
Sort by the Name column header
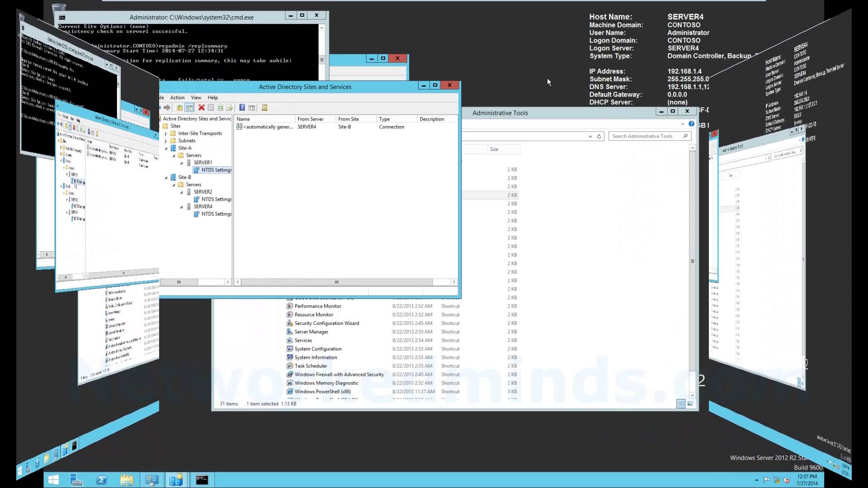click(x=264, y=119)
